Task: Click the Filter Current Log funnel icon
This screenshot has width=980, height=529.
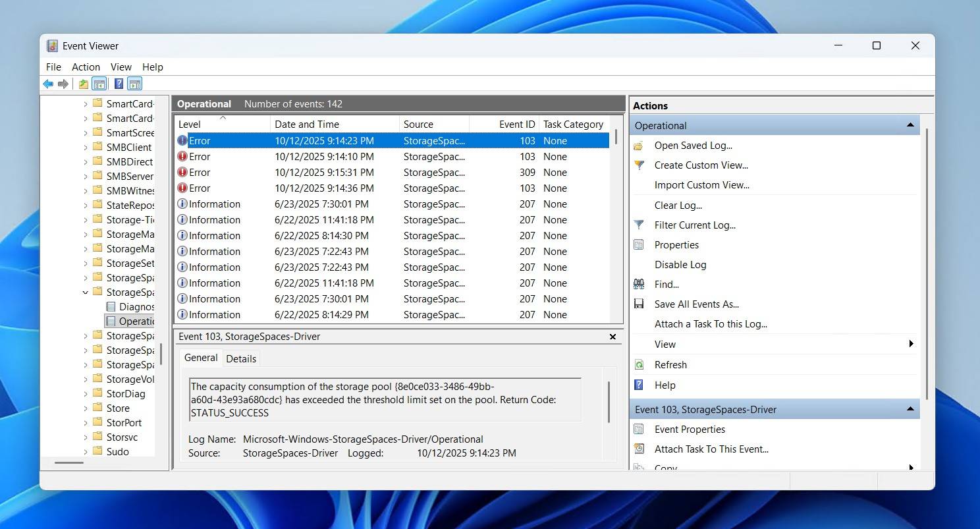Action: pyautogui.click(x=639, y=225)
